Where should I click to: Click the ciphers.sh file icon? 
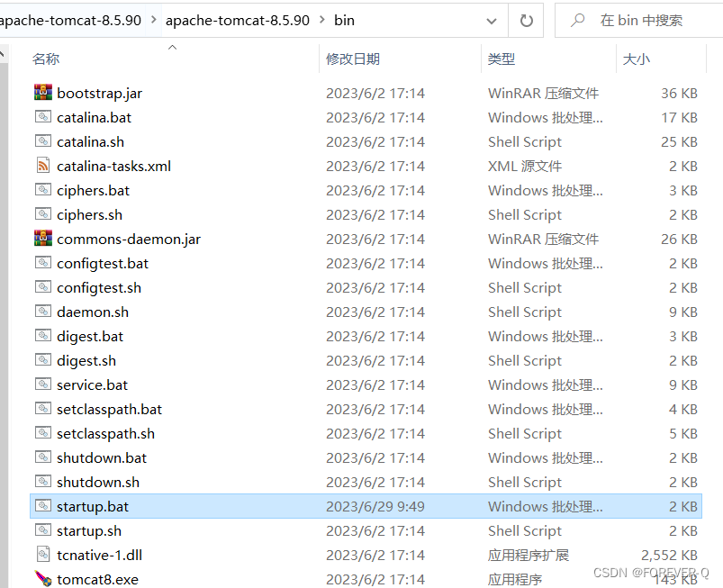pos(43,214)
